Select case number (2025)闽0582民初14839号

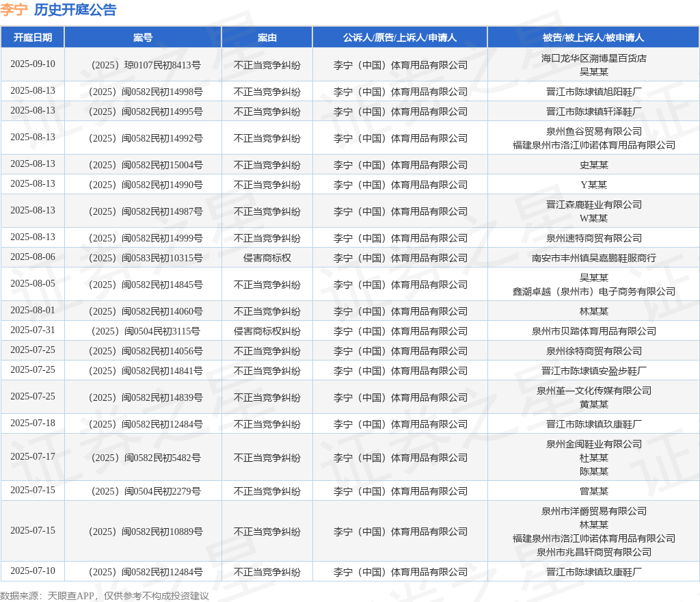pyautogui.click(x=146, y=397)
